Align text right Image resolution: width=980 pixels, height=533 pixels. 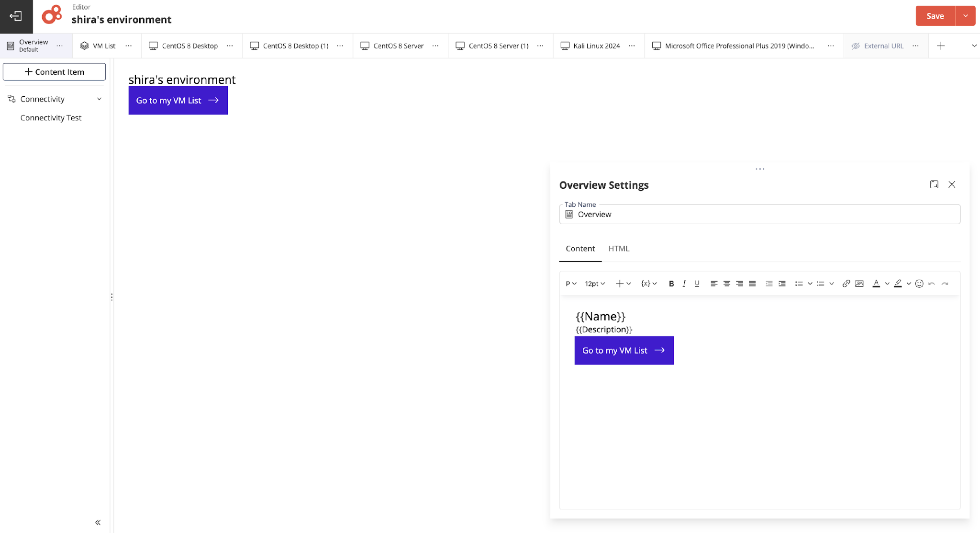(x=739, y=284)
